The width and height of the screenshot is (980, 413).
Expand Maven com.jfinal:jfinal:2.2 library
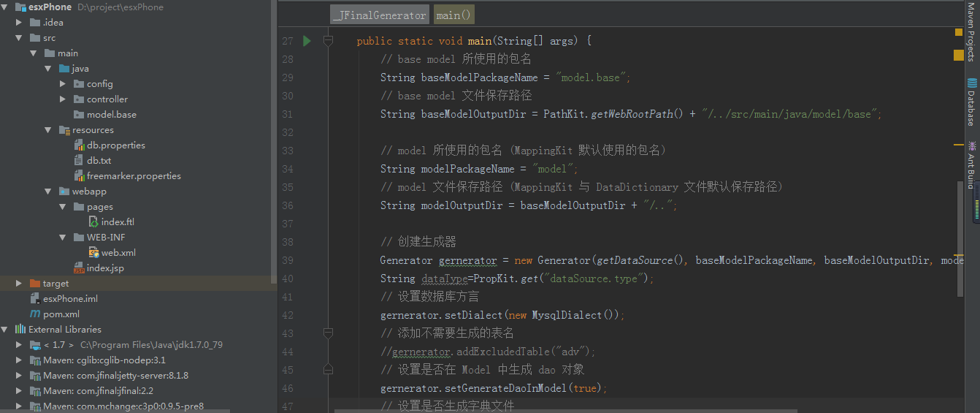18,390
